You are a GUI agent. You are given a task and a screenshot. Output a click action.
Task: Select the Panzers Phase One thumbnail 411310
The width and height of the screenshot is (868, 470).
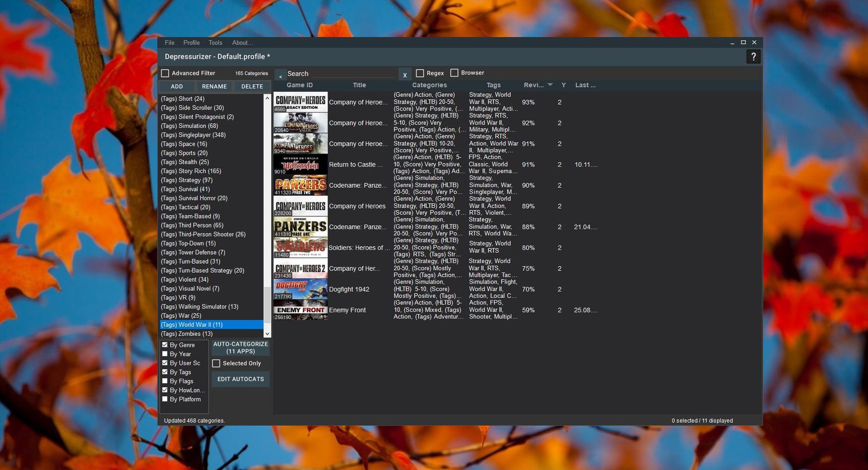[x=301, y=227]
